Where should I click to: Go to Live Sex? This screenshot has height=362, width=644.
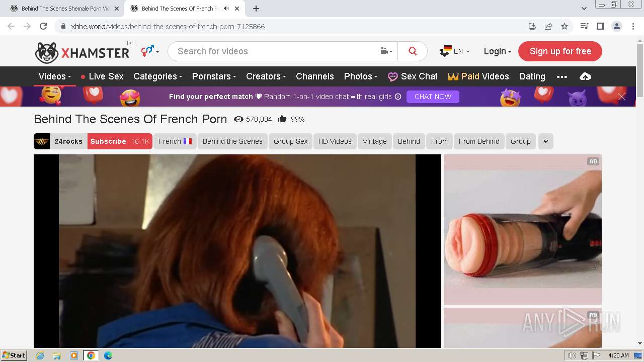(102, 76)
